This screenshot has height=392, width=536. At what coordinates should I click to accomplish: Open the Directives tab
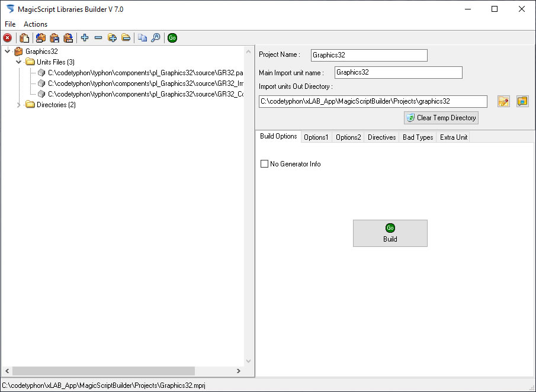coord(382,137)
